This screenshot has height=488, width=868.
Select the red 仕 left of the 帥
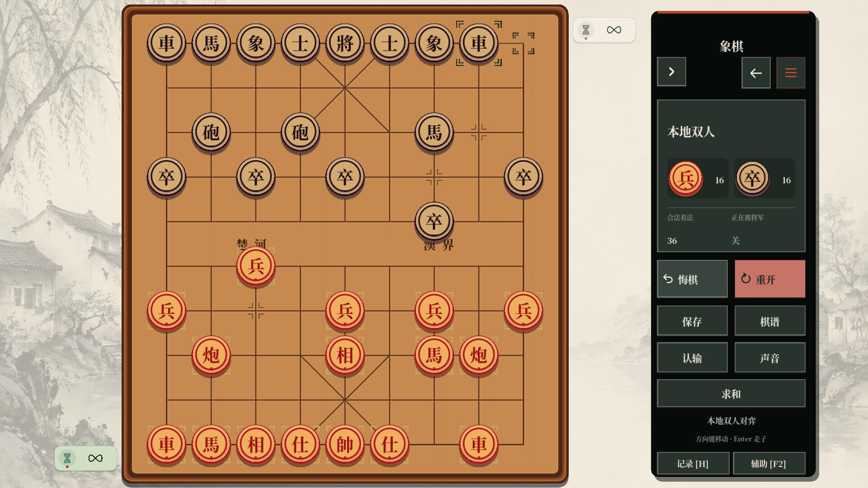click(300, 445)
